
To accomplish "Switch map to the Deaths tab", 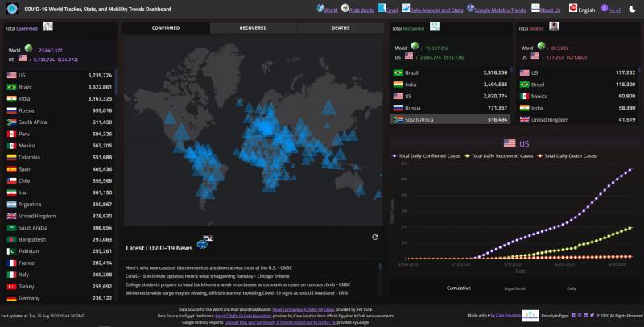I will [x=341, y=28].
